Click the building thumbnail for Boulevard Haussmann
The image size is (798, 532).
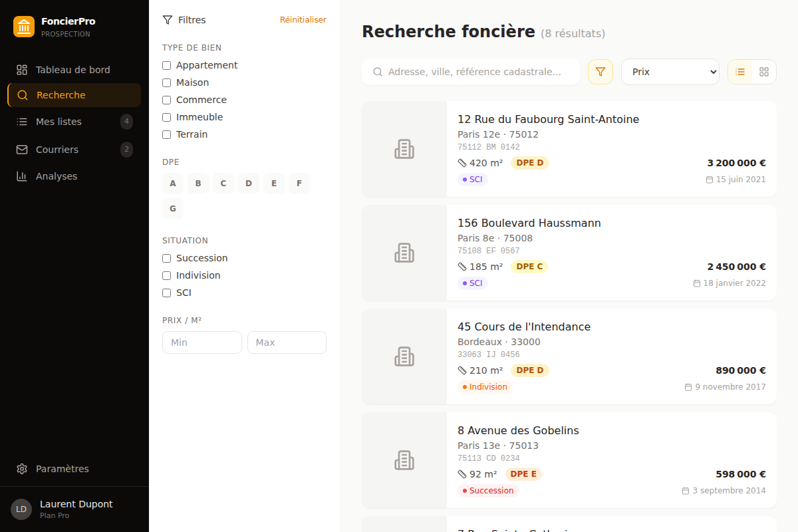404,253
